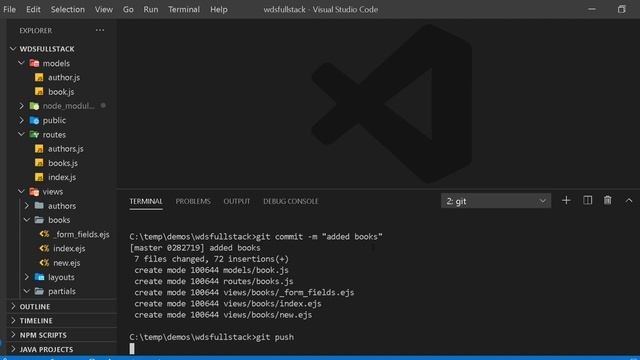Click the EJS icon of new.ejs
Viewport: 640px width, 360px height.
[x=44, y=263]
